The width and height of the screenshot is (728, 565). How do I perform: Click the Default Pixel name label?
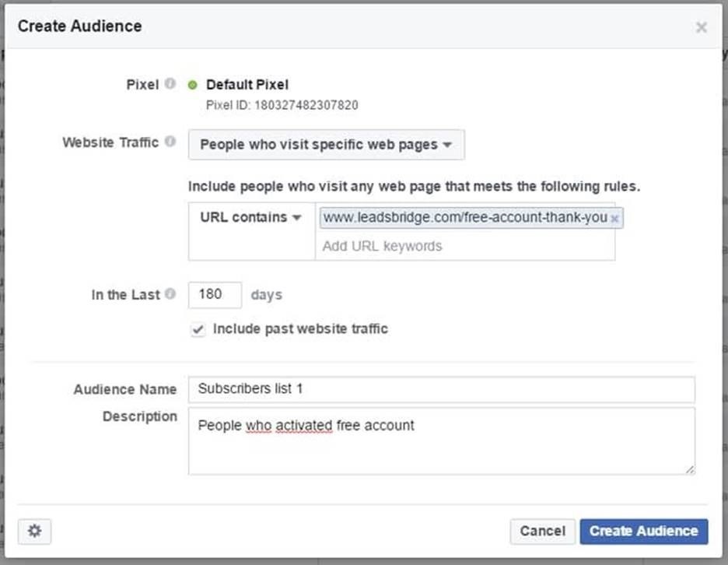[x=247, y=85]
